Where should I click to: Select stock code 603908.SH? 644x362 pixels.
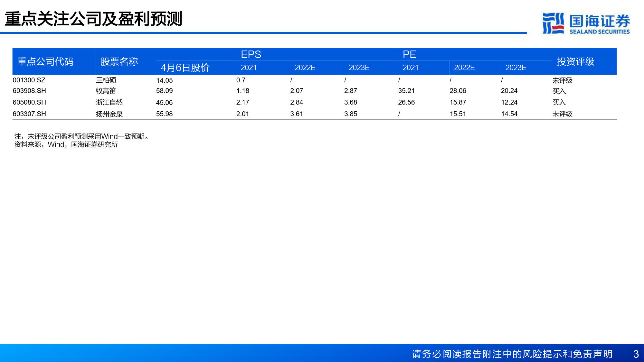click(x=29, y=91)
